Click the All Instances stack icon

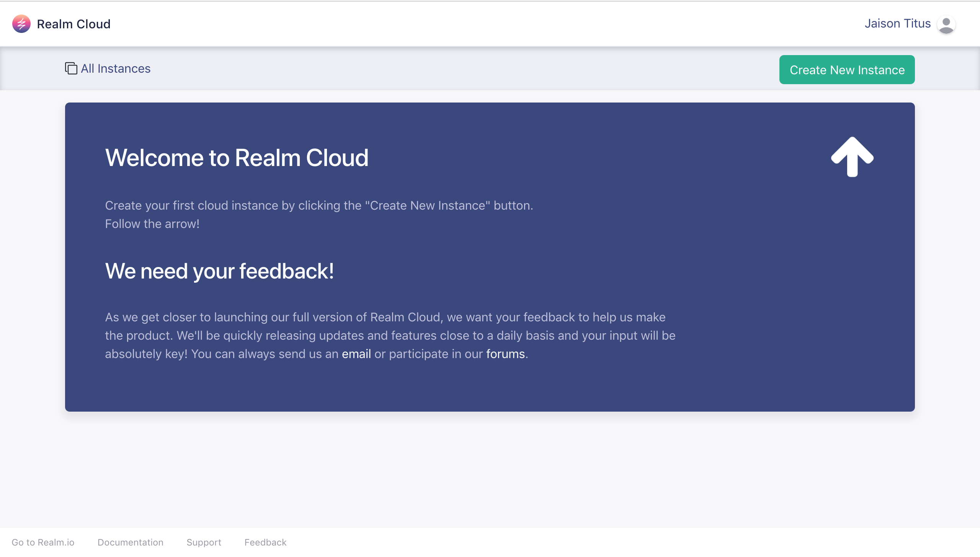tap(71, 68)
